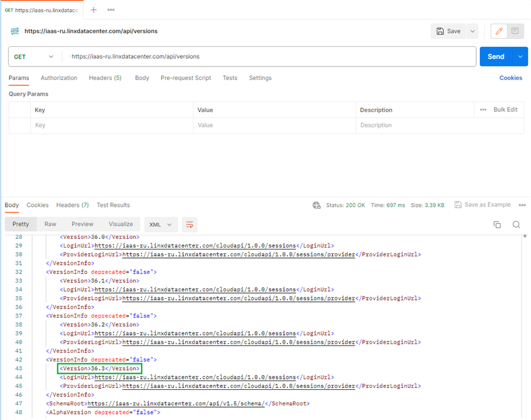Click Version 36.1 on line 33
The image size is (531, 420).
tap(100, 281)
